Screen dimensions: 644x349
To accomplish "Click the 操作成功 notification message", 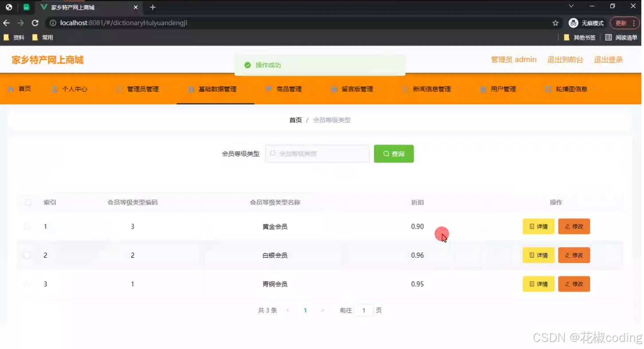I will click(320, 65).
